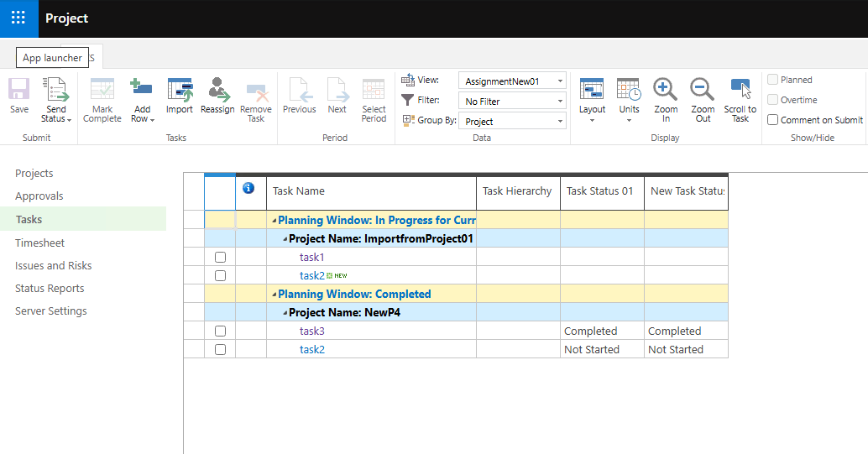The height and width of the screenshot is (454, 868).
Task: Open the Add Row dropdown arrow
Action: pos(152,120)
